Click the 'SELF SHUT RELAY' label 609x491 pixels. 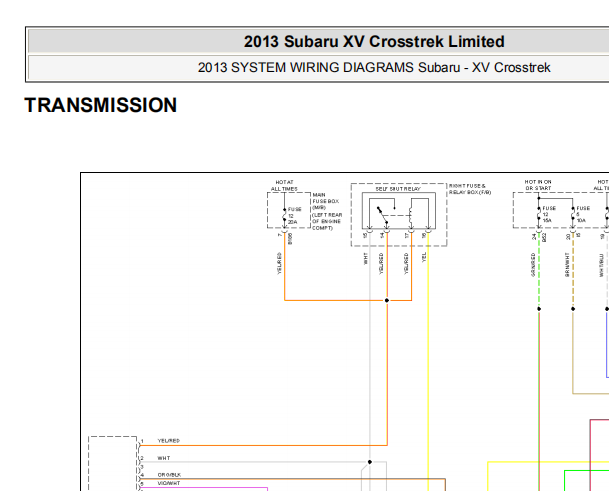click(x=398, y=189)
